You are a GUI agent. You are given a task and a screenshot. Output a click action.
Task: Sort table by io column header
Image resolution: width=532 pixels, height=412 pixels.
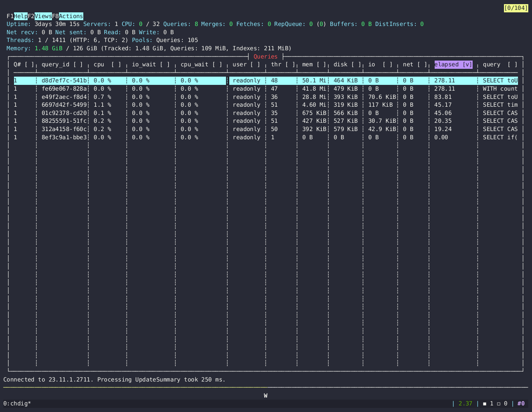[380, 64]
